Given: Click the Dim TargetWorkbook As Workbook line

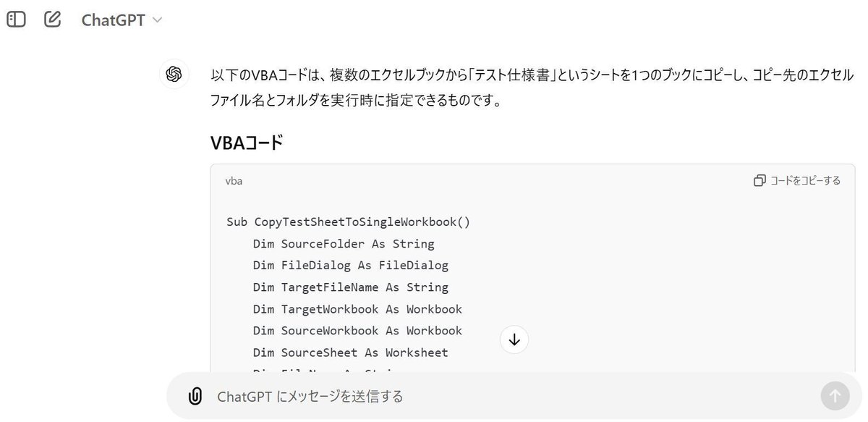Looking at the screenshot, I should (357, 308).
